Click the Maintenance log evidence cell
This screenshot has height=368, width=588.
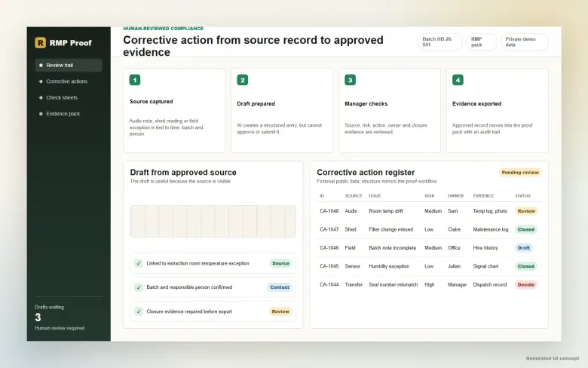click(491, 229)
